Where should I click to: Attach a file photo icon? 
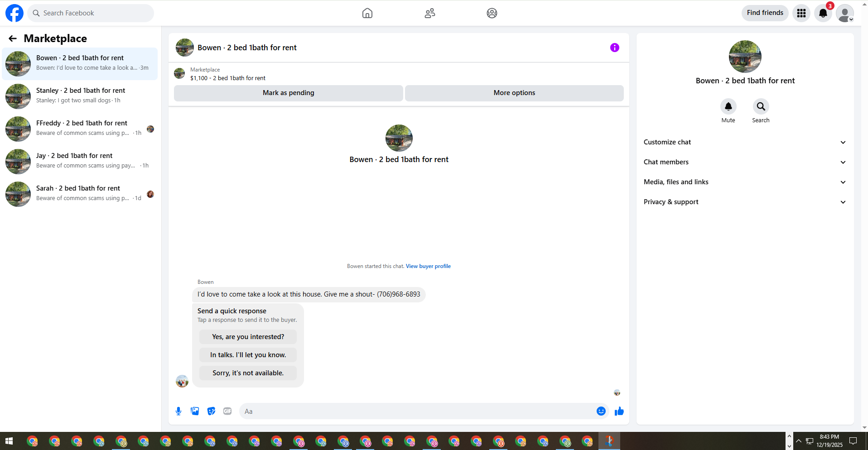pos(195,411)
